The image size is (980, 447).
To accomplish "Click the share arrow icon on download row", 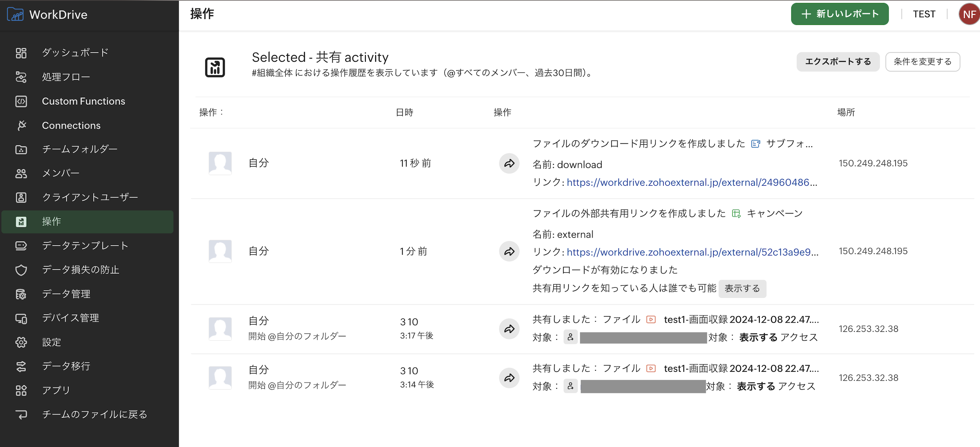I will click(509, 164).
